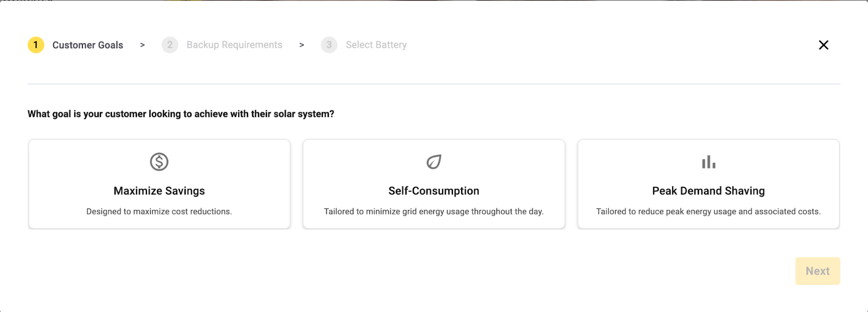The height and width of the screenshot is (312, 868).
Task: Close the dialog with the X icon
Action: point(824,45)
